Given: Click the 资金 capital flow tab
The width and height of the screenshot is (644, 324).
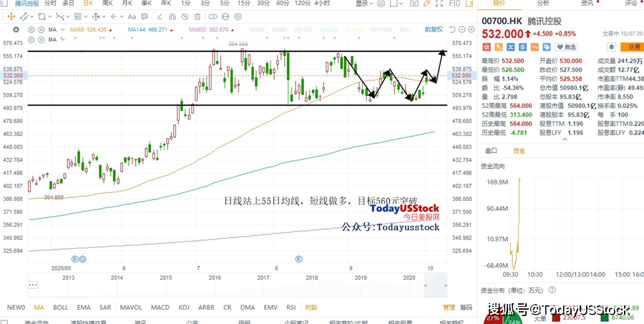Looking at the screenshot, I should click(x=518, y=151).
